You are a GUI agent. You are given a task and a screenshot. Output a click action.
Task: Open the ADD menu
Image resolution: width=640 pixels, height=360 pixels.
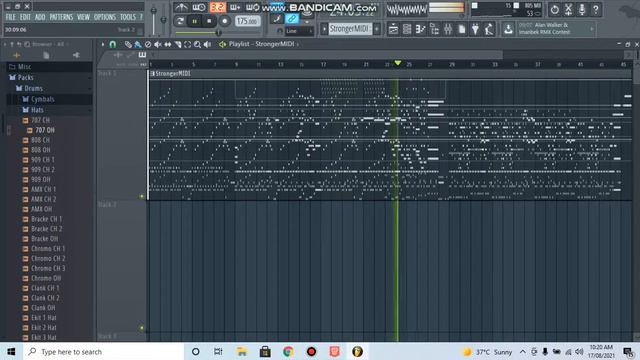pos(40,17)
